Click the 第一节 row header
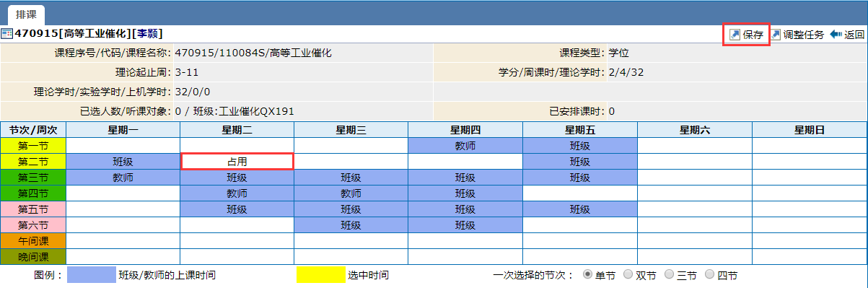 point(33,146)
